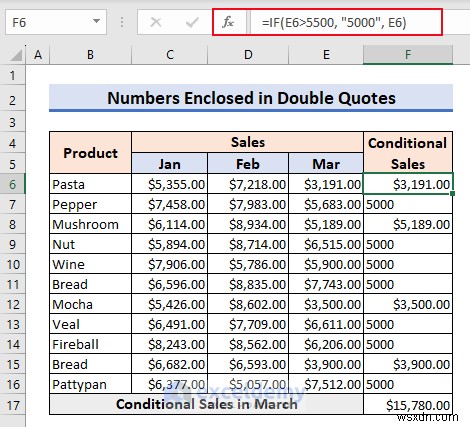This screenshot has width=470, height=427.
Task: Select Feb value $5,786.00
Action: (x=248, y=264)
